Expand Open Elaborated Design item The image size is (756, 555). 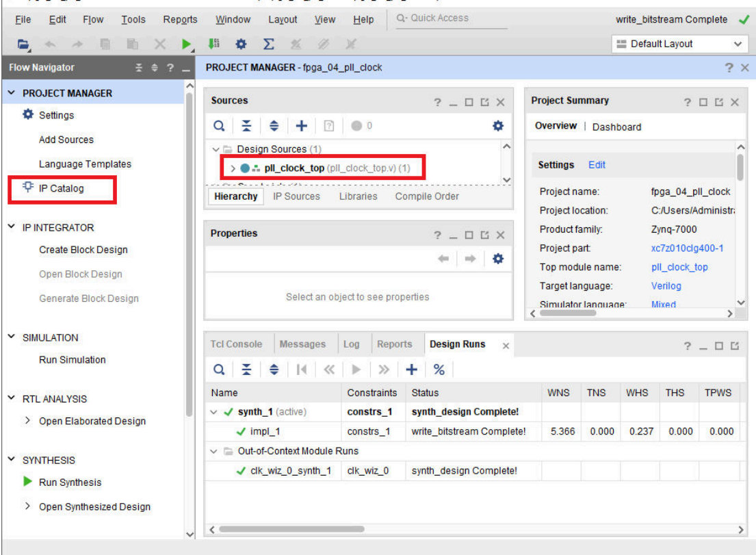pyautogui.click(x=28, y=421)
